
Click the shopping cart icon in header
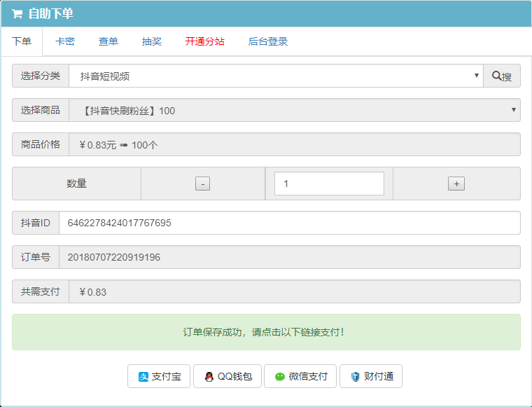click(17, 14)
